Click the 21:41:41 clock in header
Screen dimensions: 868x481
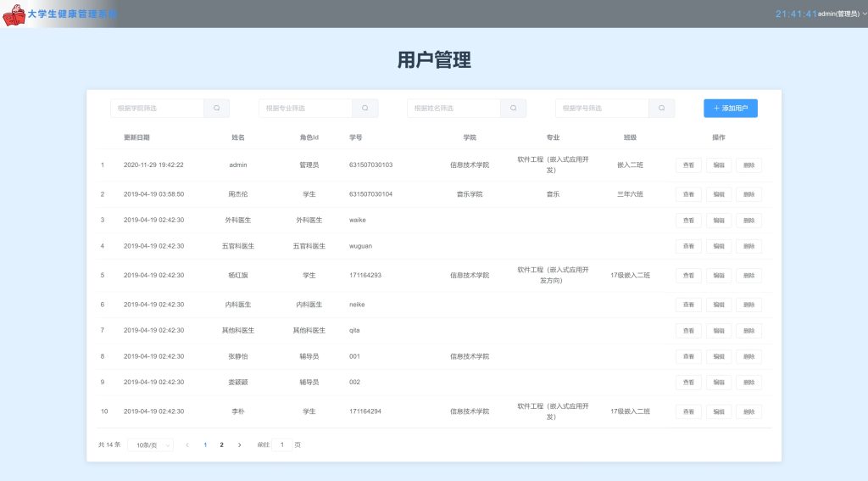796,14
